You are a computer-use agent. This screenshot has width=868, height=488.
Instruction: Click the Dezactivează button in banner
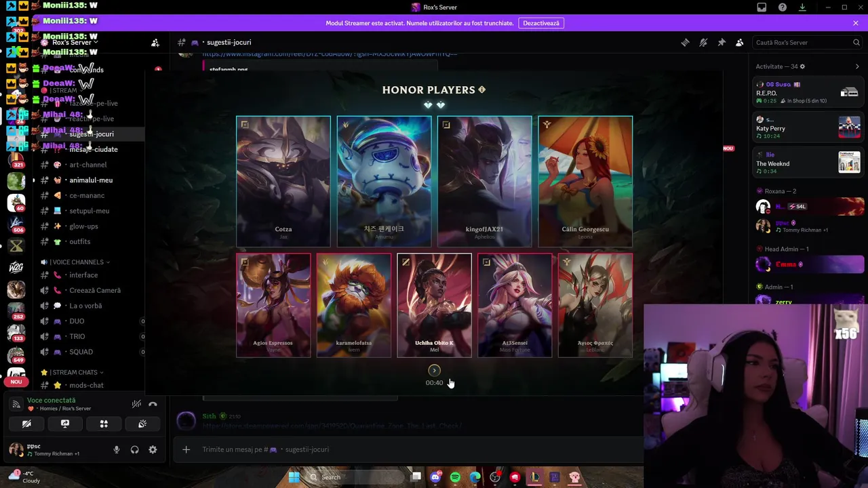pos(541,23)
